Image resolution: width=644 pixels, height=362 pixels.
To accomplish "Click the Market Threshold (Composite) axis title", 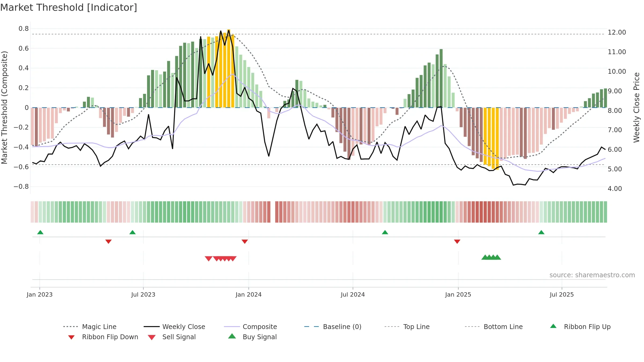I will coord(4,107).
